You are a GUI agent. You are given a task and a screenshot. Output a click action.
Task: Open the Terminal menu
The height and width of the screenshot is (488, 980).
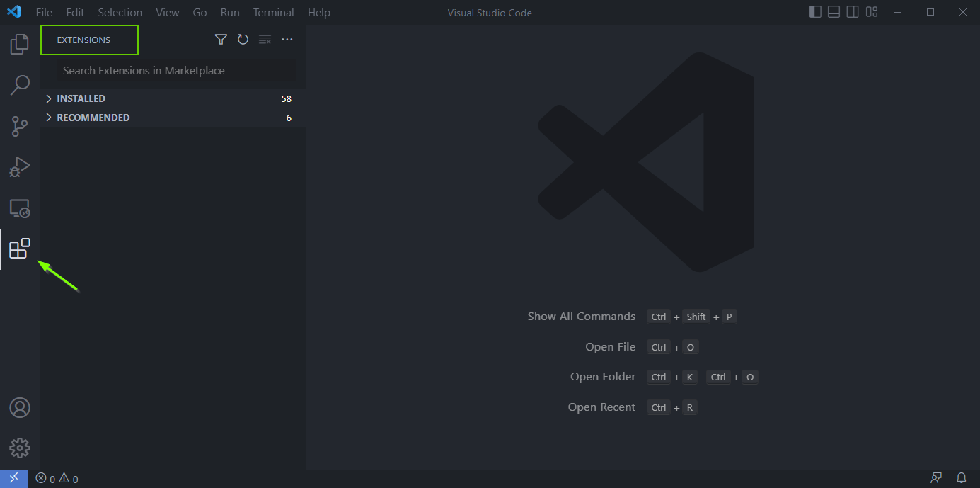coord(274,13)
